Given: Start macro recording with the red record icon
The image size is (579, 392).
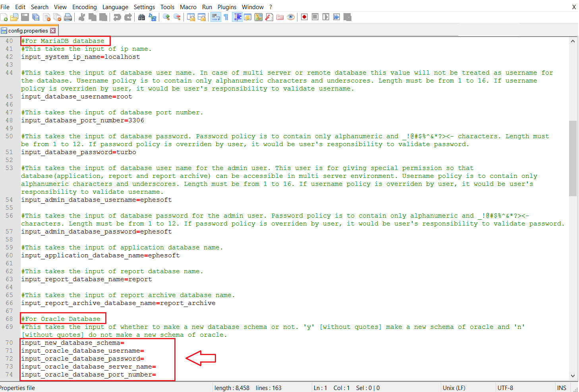Looking at the screenshot, I should tap(305, 17).
